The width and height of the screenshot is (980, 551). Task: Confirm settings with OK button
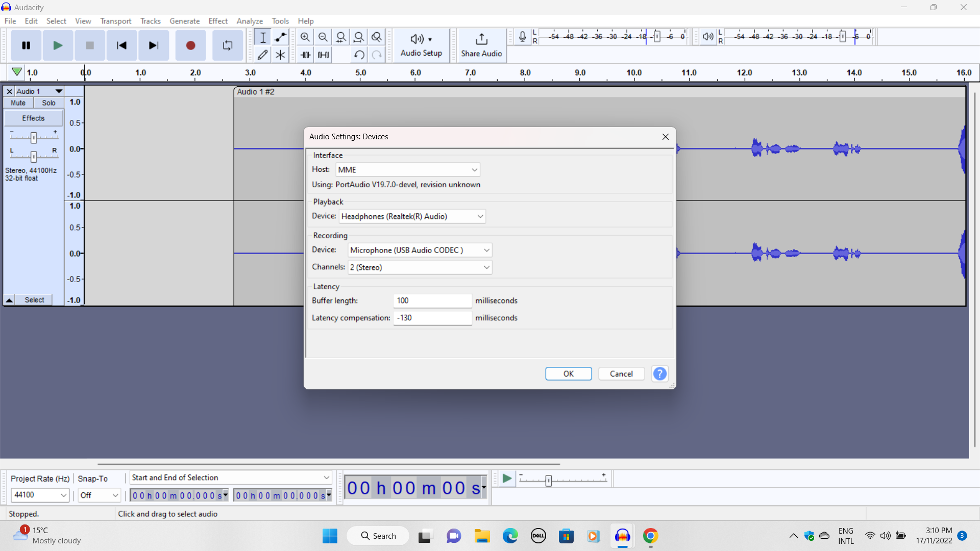click(568, 373)
